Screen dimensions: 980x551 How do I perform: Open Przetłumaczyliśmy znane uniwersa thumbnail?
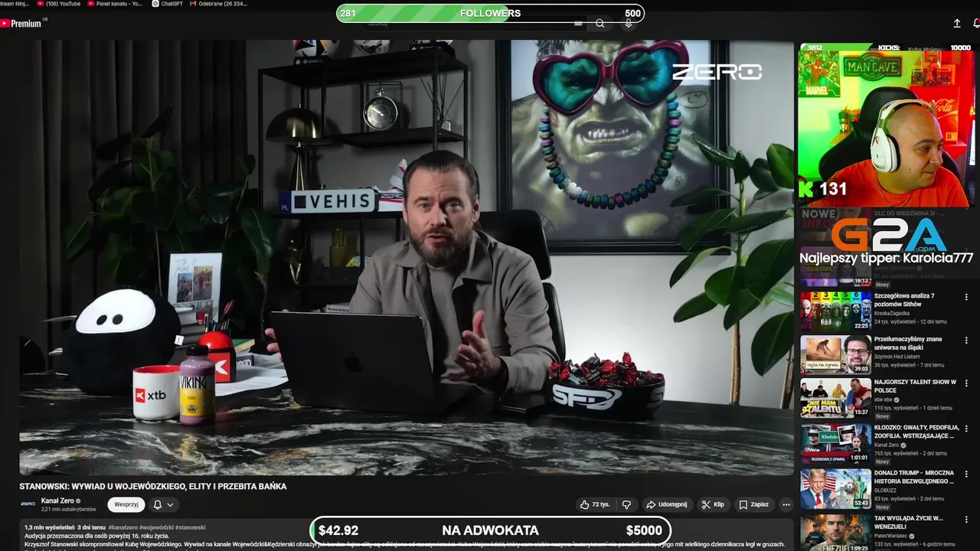pos(836,354)
